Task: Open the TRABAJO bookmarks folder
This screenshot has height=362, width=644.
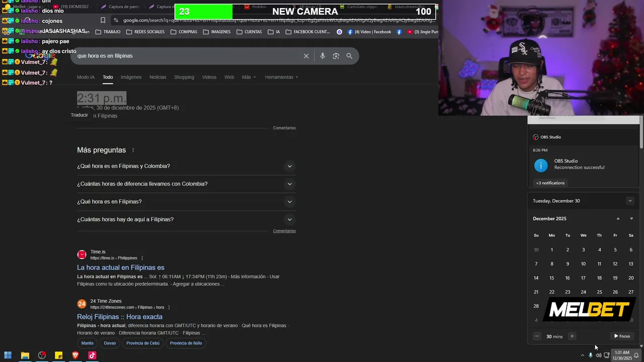Action: 107,32
